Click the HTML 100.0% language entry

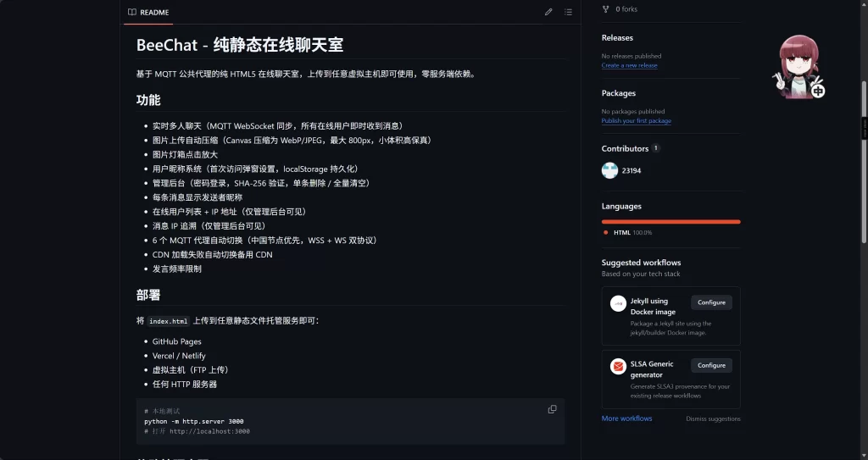click(632, 232)
